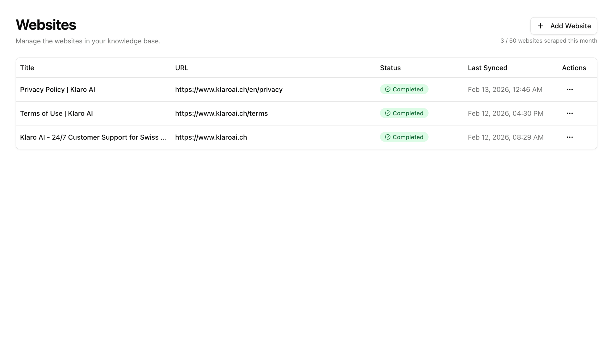Open actions menu for klaroai.ch homepage row
The height and width of the screenshot is (364, 613).
coord(570,137)
